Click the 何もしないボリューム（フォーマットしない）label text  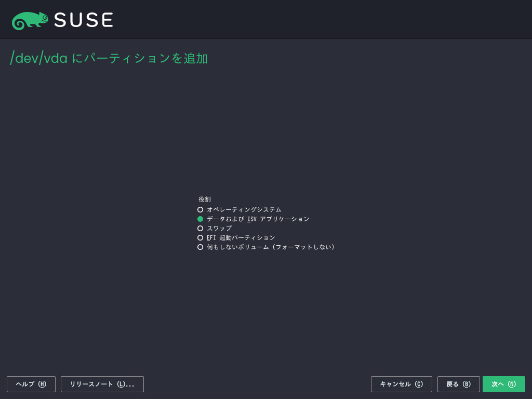271,247
